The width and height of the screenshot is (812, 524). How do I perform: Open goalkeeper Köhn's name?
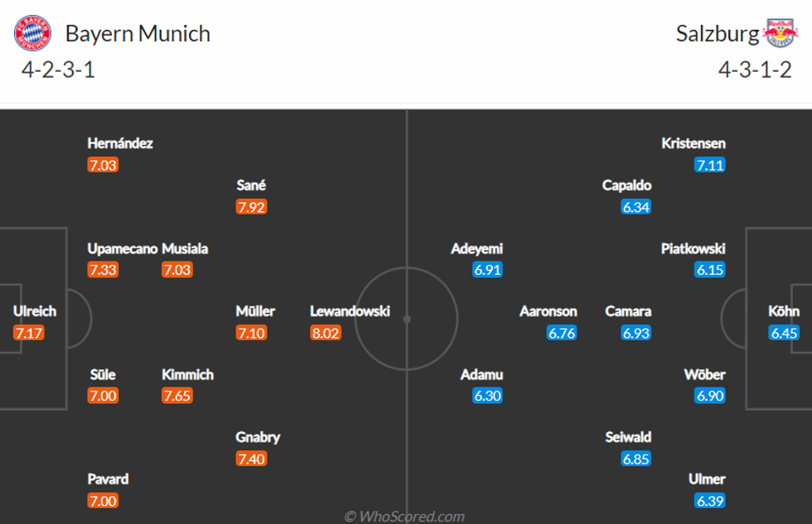(x=784, y=311)
